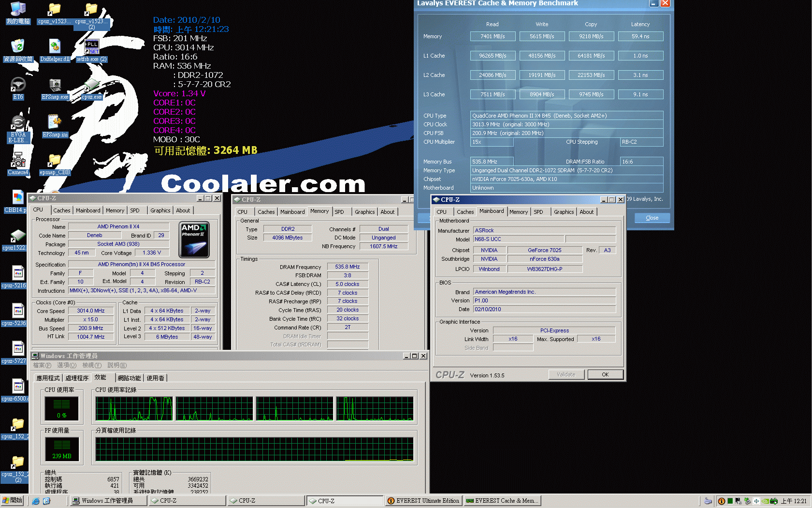Open the EVGA E-LEET desktop shortcut
The image size is (812, 508).
[18, 129]
